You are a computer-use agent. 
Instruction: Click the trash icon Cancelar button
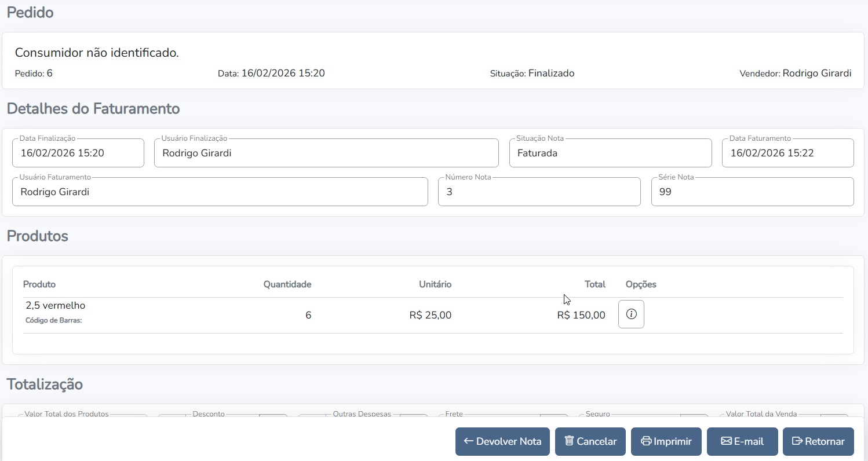(590, 441)
